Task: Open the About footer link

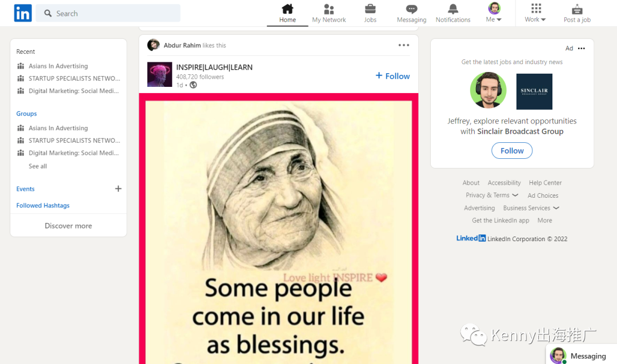Action: pos(471,183)
